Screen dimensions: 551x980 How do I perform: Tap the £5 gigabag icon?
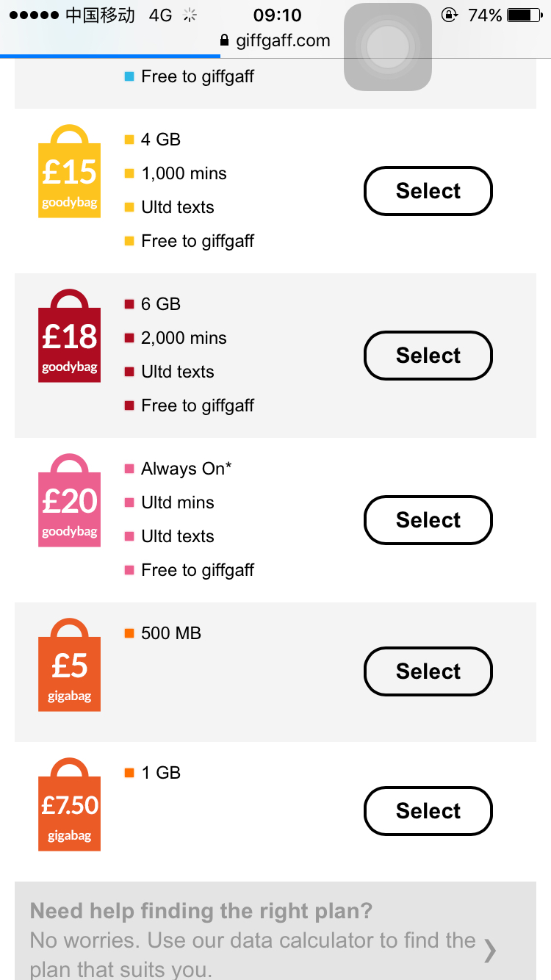69,667
